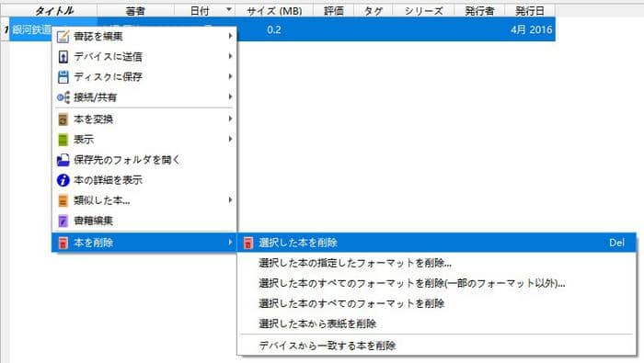Image resolution: width=644 pixels, height=363 pixels.
Task: Expand the 本を変換 submenu arrow
Action: [x=230, y=119]
